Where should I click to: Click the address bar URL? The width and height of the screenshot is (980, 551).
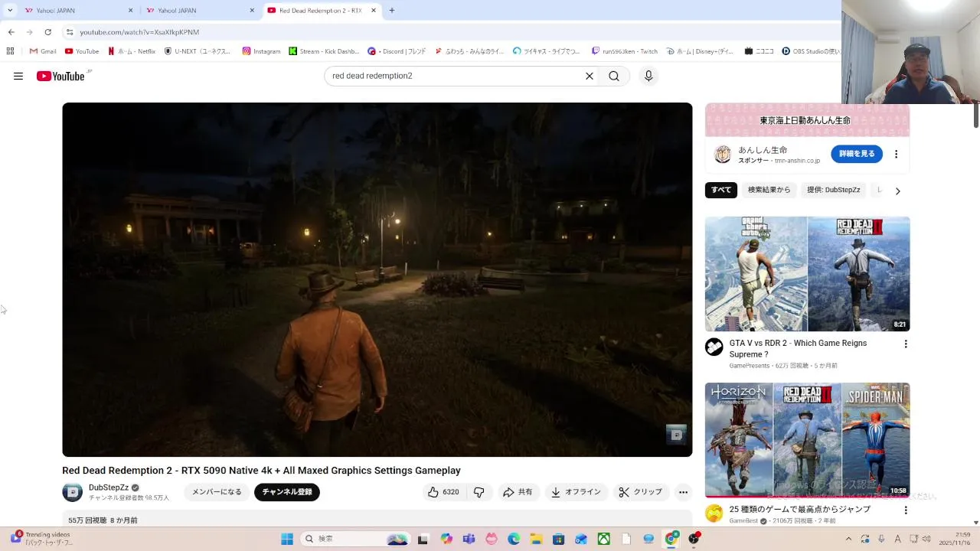coord(139,32)
